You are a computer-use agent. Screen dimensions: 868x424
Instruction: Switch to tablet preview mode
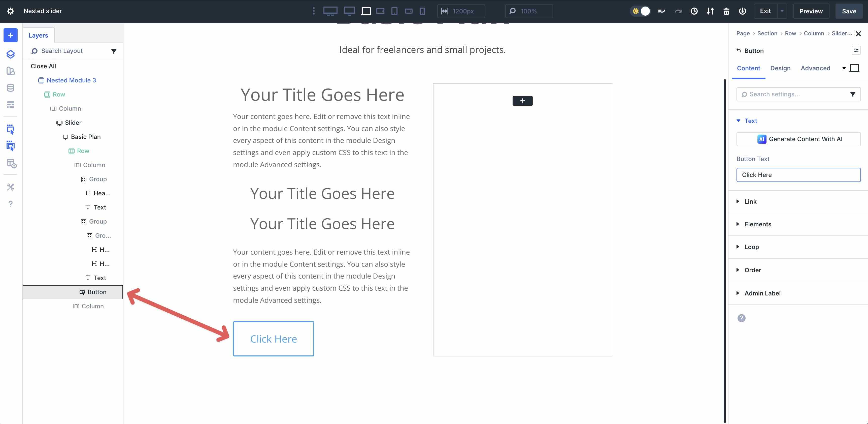(394, 11)
